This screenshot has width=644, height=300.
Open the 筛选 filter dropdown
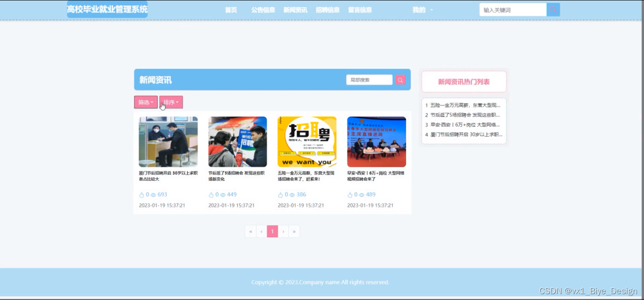[146, 102]
